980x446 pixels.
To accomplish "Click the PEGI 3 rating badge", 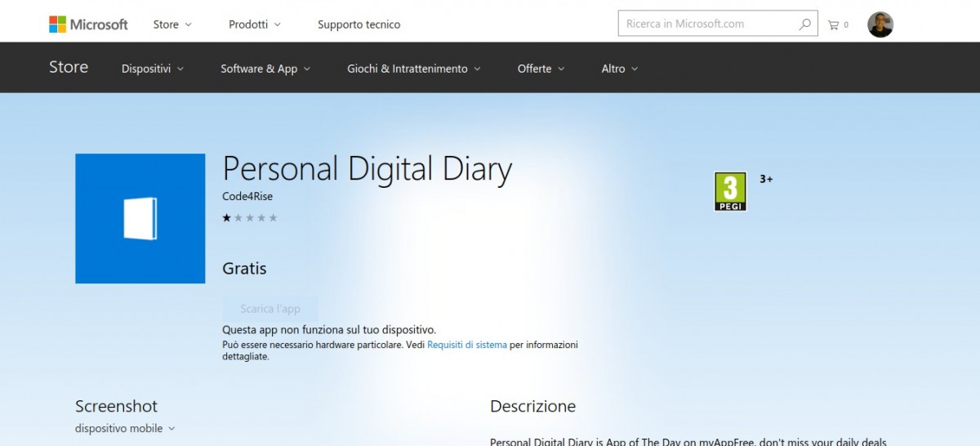I will tap(730, 192).
